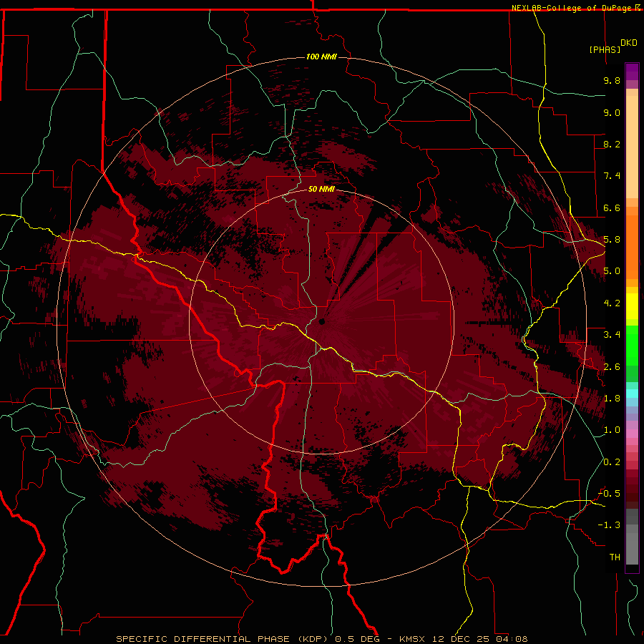Click the -1.3 scale value
644x644 pixels.
click(609, 525)
